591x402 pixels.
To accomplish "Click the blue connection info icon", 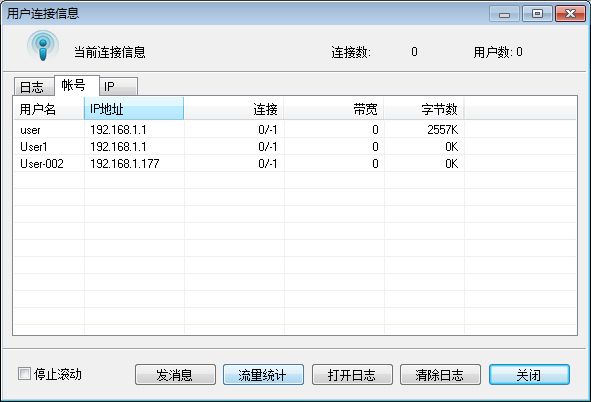I will pyautogui.click(x=43, y=47).
